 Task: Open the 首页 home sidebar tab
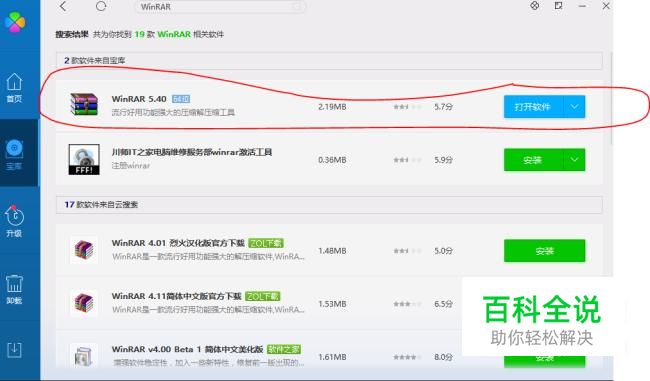click(14, 87)
